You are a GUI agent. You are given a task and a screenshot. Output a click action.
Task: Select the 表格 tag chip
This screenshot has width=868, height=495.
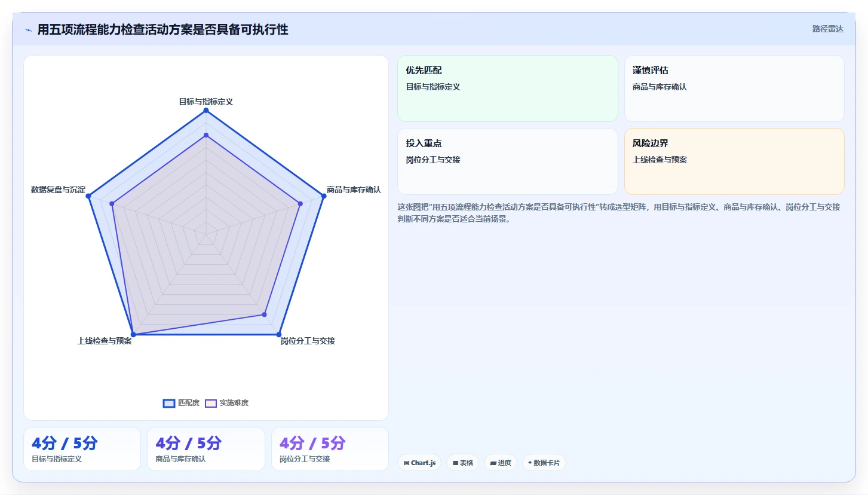click(x=462, y=463)
